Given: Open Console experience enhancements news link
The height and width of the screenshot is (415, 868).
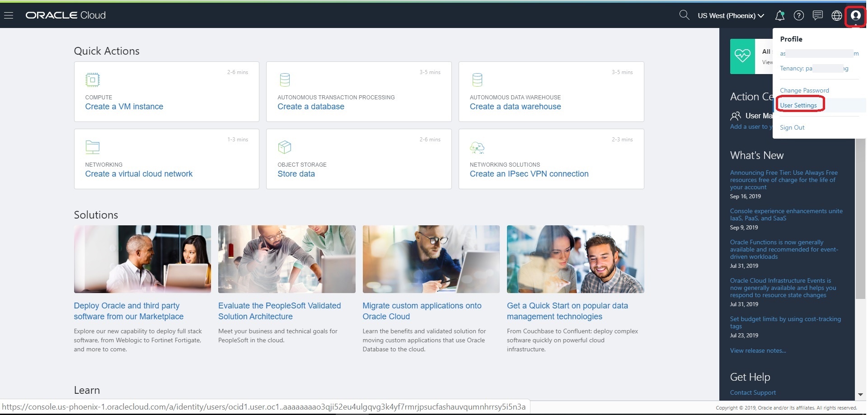Looking at the screenshot, I should tap(786, 214).
